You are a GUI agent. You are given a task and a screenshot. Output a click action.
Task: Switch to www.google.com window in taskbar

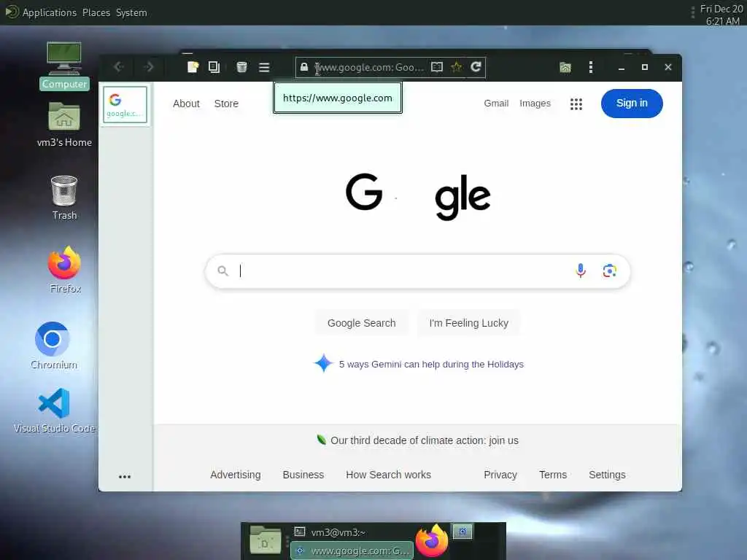tap(352, 551)
